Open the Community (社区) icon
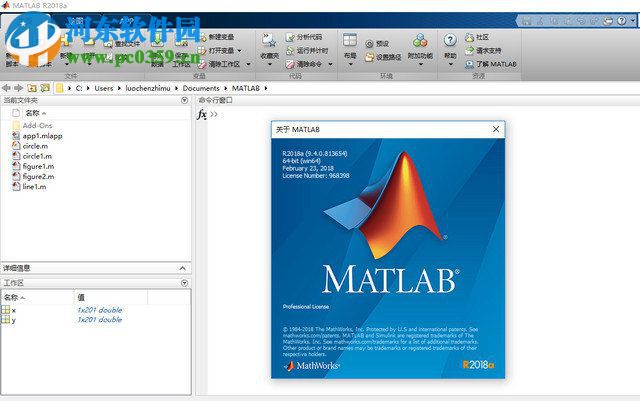This screenshot has height=401, width=640. 469,37
